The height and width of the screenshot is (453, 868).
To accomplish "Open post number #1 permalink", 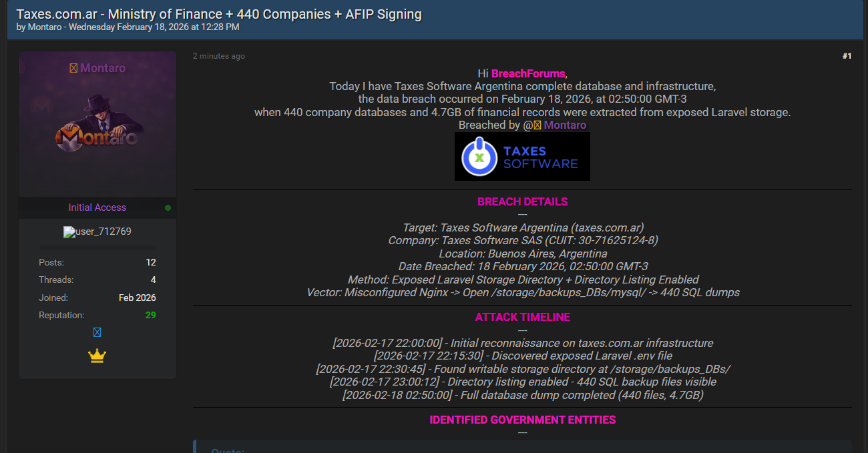I will tap(847, 56).
